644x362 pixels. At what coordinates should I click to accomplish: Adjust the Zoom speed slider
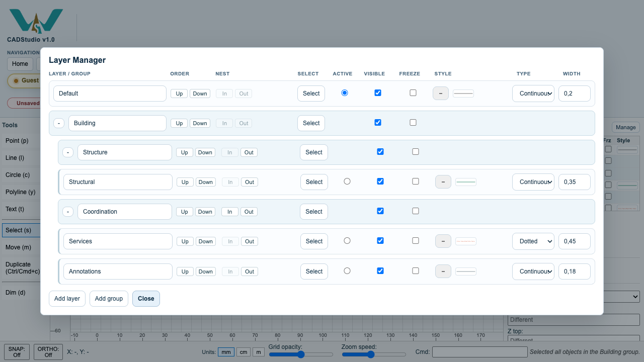[374, 354]
